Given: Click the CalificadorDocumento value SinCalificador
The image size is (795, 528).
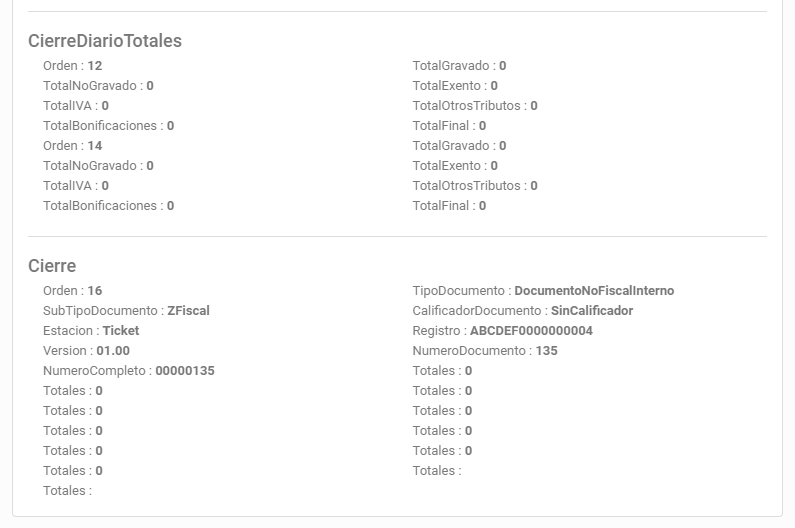Looking at the screenshot, I should [x=592, y=311].
